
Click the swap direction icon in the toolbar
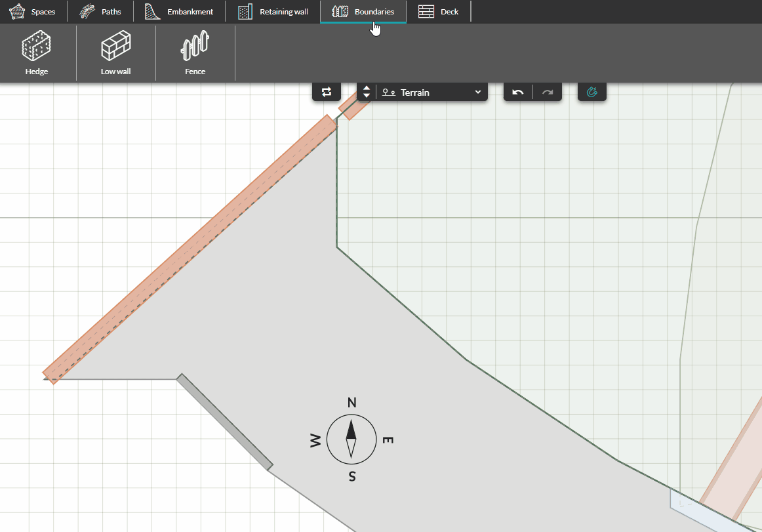point(327,92)
